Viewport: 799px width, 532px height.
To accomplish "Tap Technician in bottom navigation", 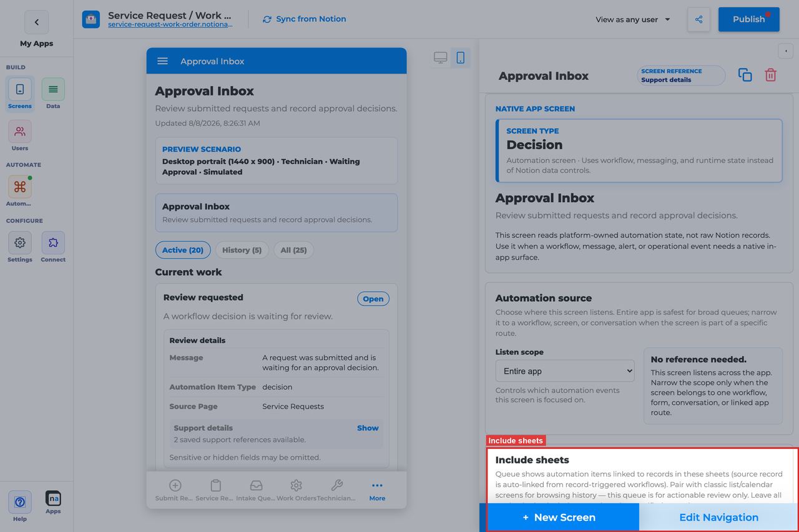I will click(x=336, y=490).
